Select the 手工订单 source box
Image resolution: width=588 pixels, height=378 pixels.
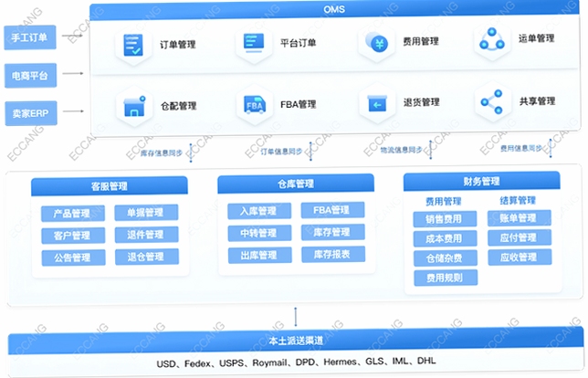click(30, 37)
